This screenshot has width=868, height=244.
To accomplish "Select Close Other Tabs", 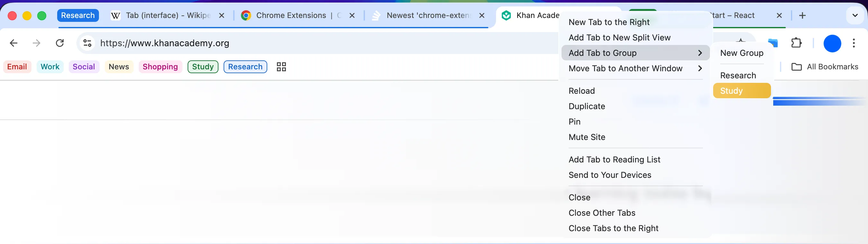I will click(x=635, y=213).
